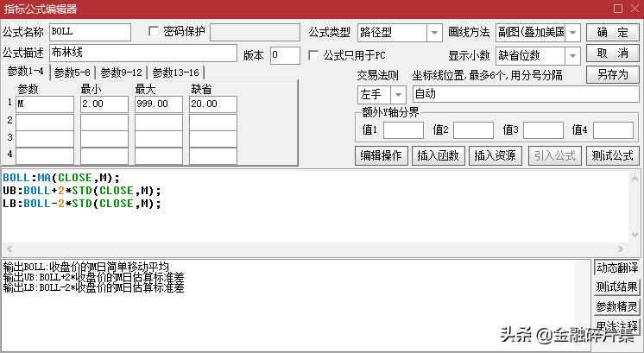
Task: Click the 插入函数 button
Action: 439,155
